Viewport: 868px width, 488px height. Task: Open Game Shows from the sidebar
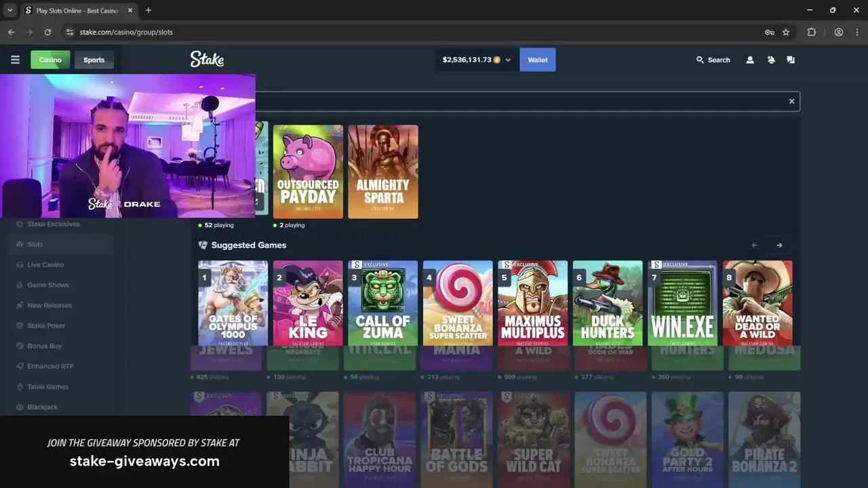point(48,285)
